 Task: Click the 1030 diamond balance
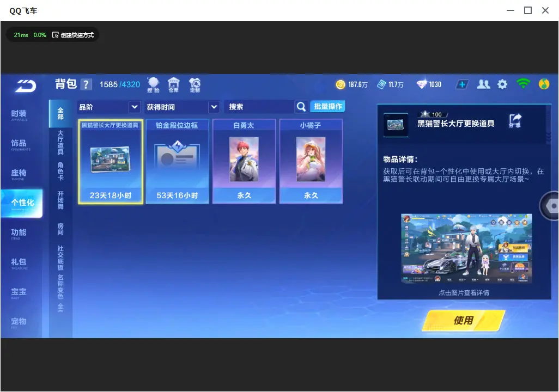pos(435,85)
